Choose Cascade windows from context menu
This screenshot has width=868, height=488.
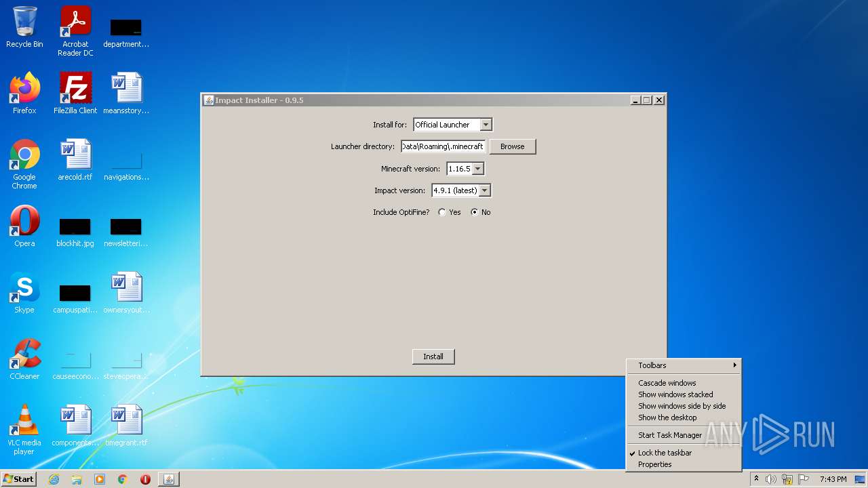684,383
